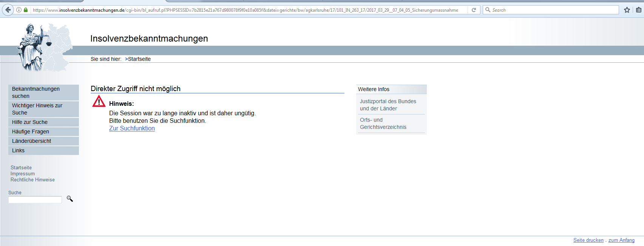Follow the Zur Suchfunktion link

click(x=132, y=128)
